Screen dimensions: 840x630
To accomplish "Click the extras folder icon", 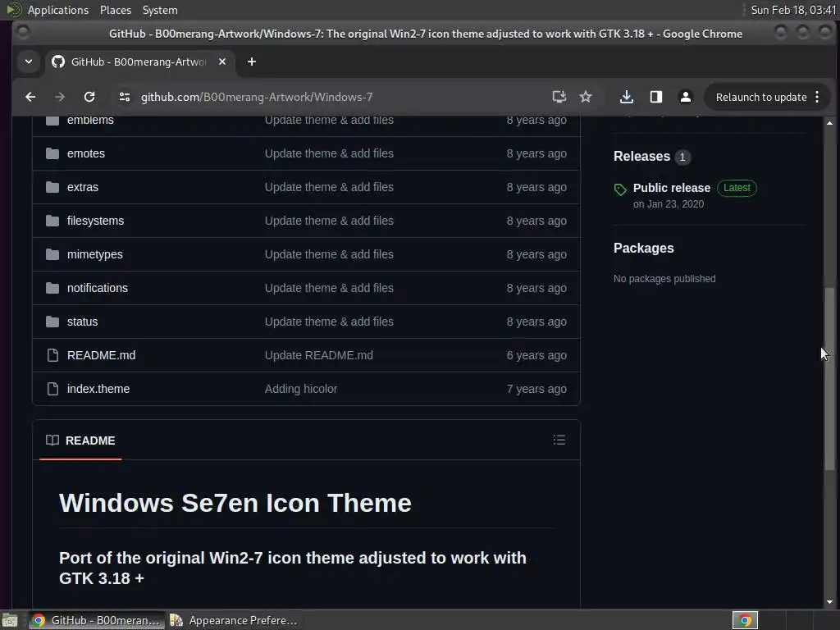I will 52,188.
